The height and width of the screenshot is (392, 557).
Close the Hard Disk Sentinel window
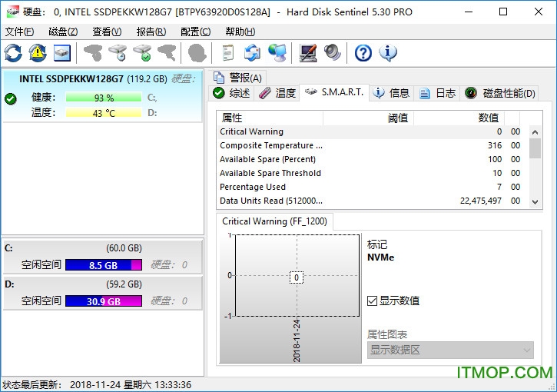pyautogui.click(x=538, y=12)
